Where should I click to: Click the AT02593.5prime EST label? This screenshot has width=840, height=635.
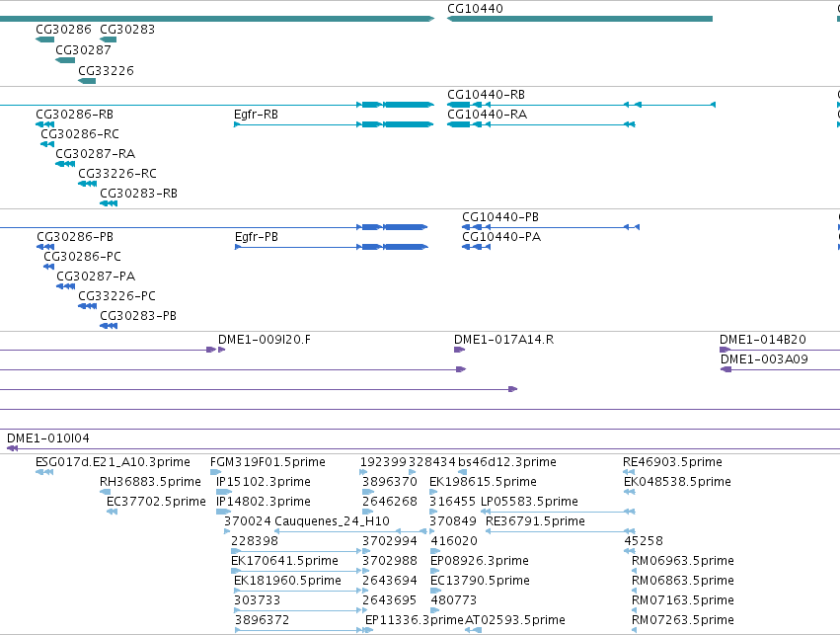point(515,620)
